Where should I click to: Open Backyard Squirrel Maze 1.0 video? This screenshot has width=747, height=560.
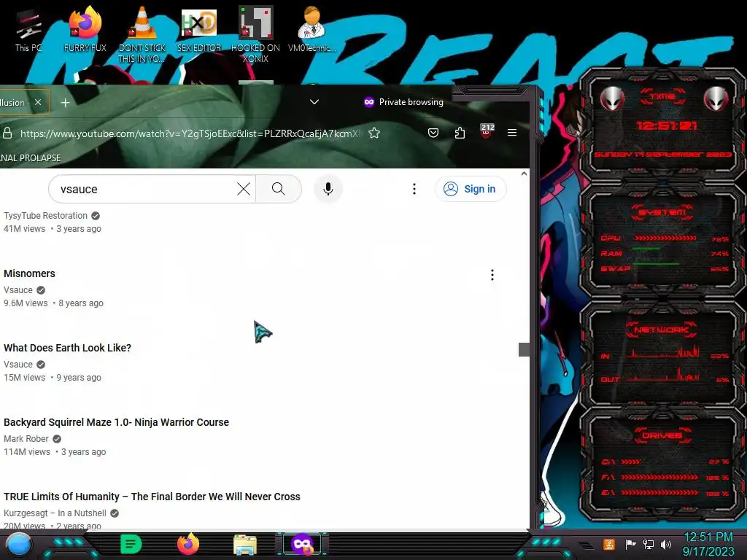[x=116, y=422]
